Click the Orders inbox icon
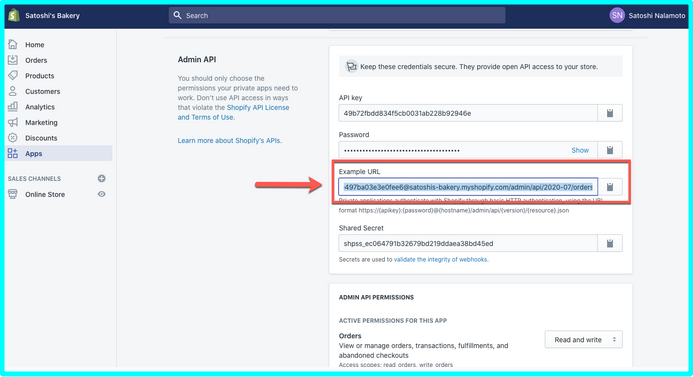 coord(13,60)
